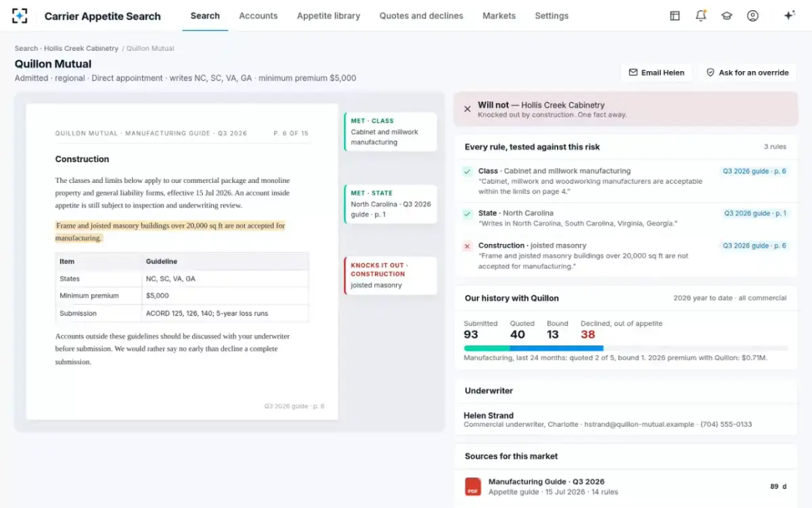Click underwriter name Helen Strand
This screenshot has height=508, width=812.
(x=489, y=415)
